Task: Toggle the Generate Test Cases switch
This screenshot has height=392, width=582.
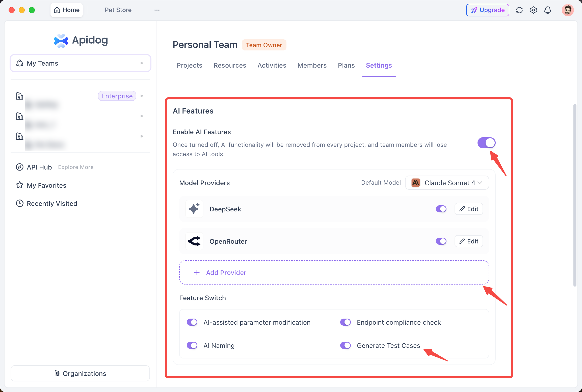Action: pyautogui.click(x=346, y=345)
